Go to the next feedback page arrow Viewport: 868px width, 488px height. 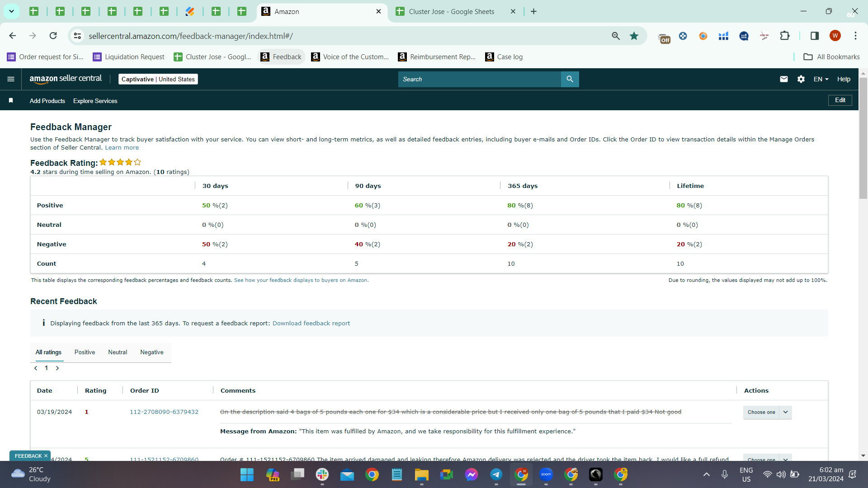tap(57, 368)
